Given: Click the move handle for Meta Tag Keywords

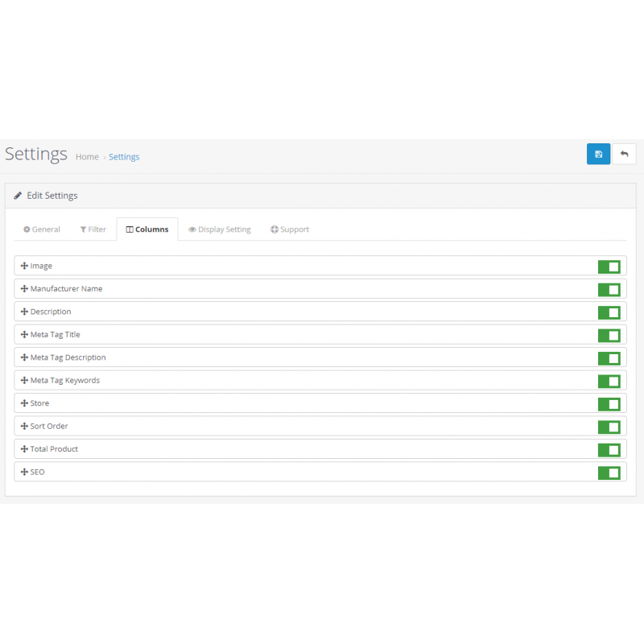Looking at the screenshot, I should [24, 380].
